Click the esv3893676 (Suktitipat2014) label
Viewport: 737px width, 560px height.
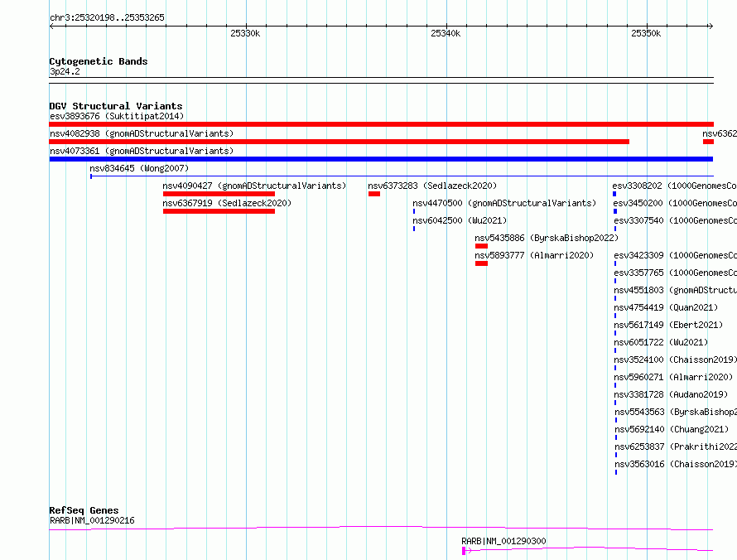point(117,116)
